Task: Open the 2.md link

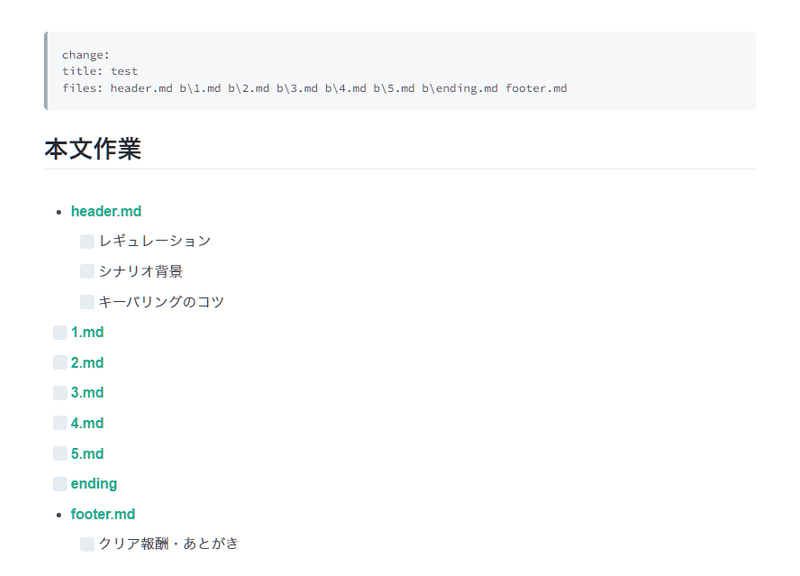Action: pos(87,363)
